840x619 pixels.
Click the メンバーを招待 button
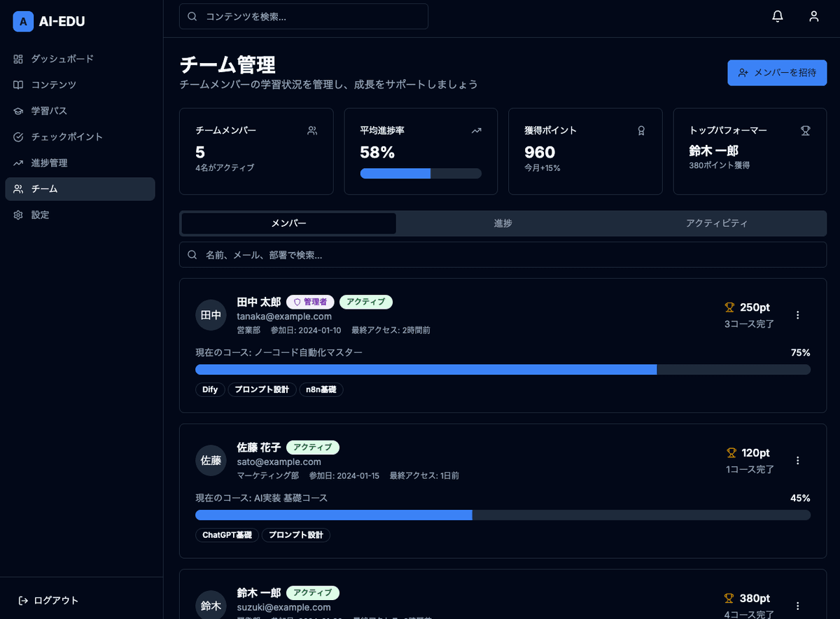pos(777,72)
